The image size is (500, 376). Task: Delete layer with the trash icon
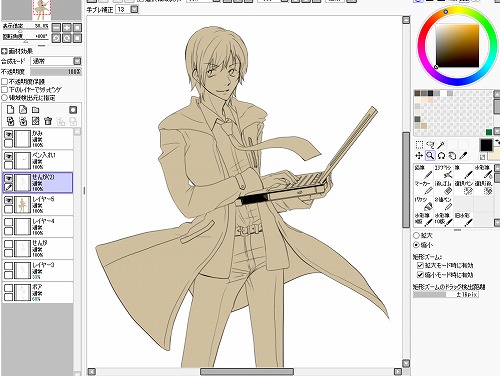pyautogui.click(x=48, y=121)
